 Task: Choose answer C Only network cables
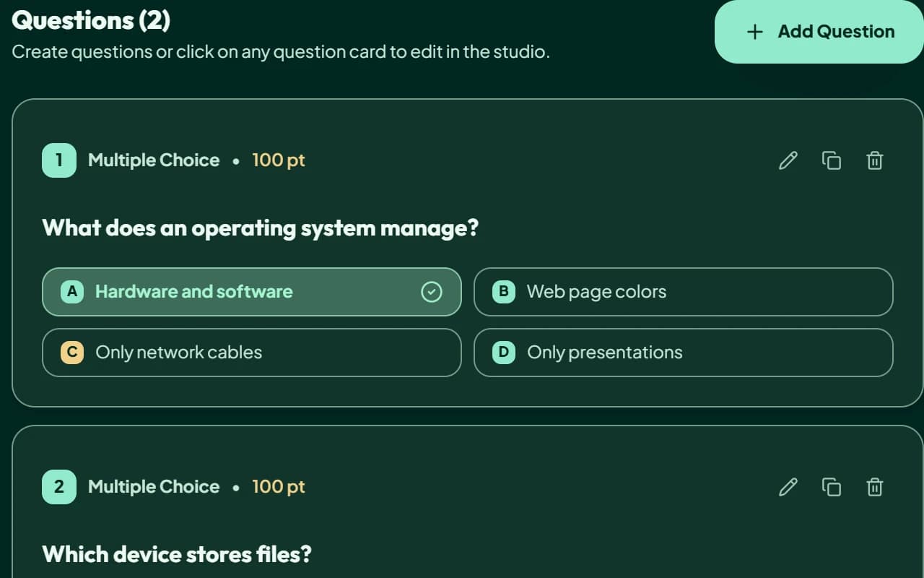(x=252, y=353)
